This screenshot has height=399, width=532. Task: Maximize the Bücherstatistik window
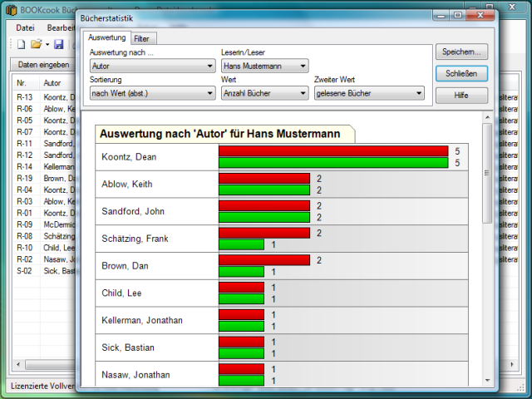458,15
